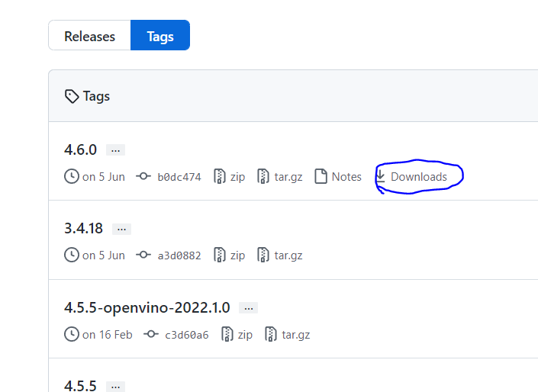
Task: Download the tar.gz for tag 4.6.0
Action: 288,177
